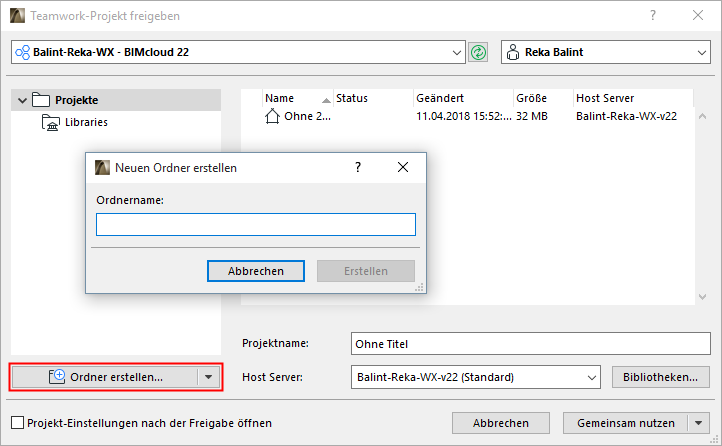Collapse the Projekte tree node
The image size is (722, 446).
(x=22, y=100)
